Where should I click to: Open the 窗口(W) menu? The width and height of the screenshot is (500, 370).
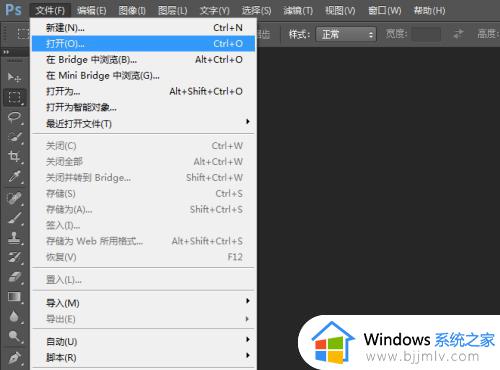pos(385,11)
